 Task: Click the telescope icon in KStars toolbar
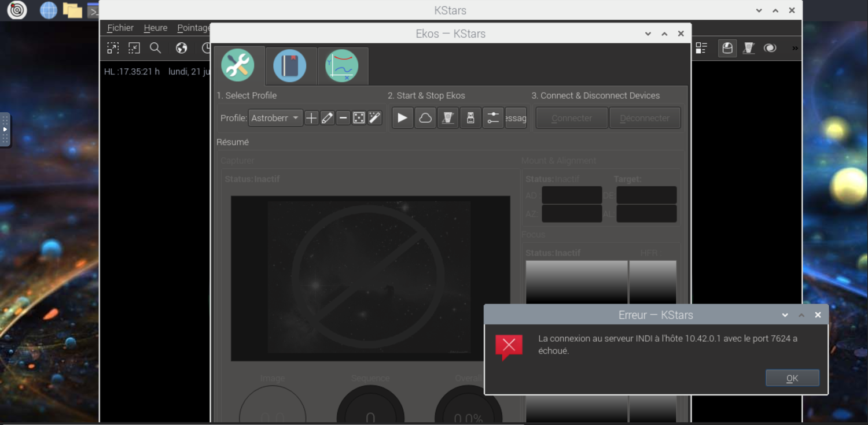coord(749,48)
